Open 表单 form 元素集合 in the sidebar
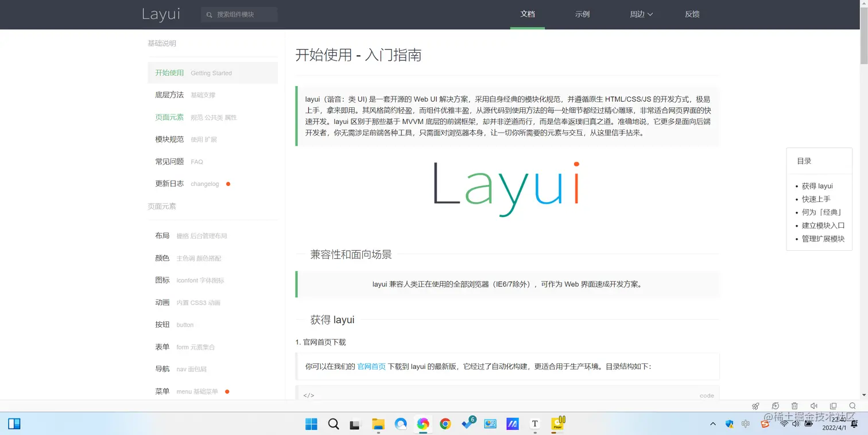This screenshot has width=868, height=435. click(x=212, y=347)
